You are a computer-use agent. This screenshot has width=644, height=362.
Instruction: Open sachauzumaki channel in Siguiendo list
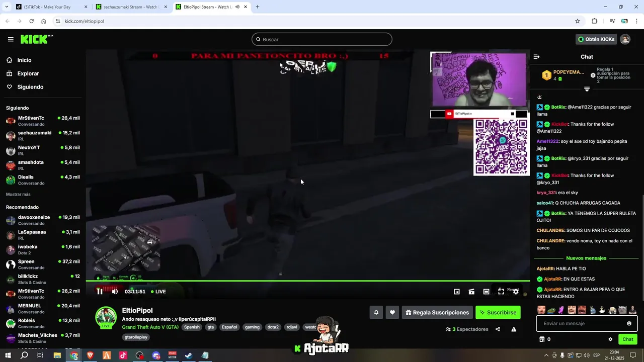[x=43, y=136]
